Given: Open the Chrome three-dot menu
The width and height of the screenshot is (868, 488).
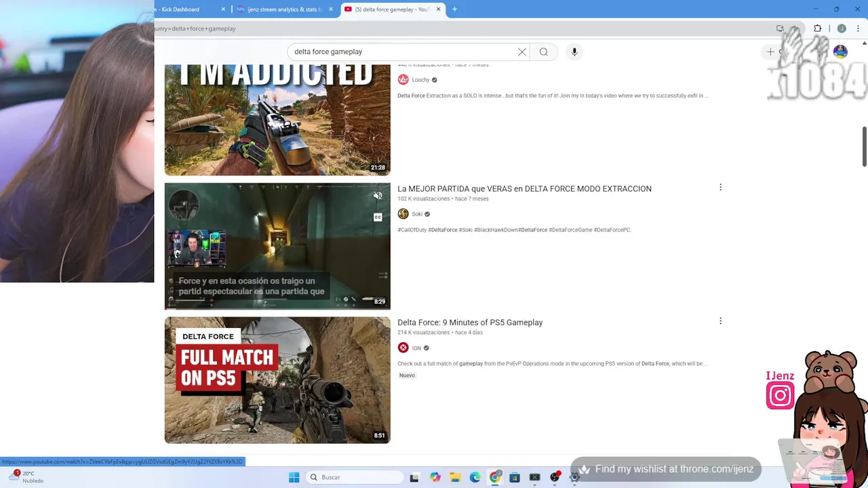Looking at the screenshot, I should pos(858,28).
